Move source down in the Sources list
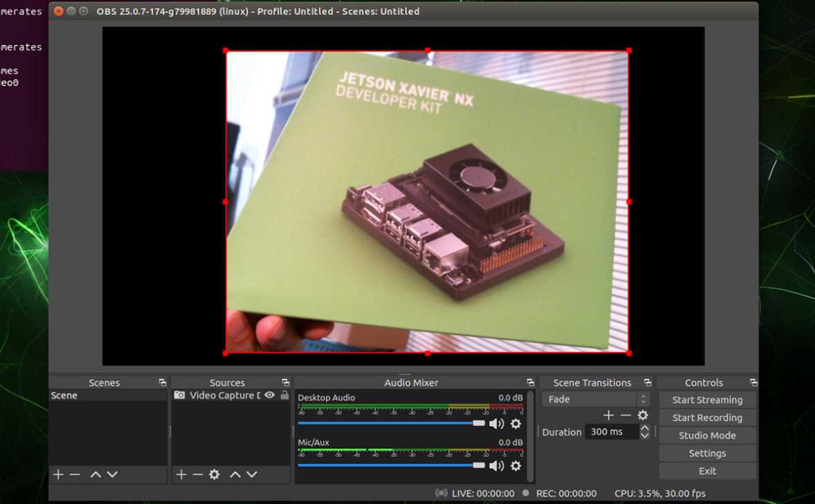The height and width of the screenshot is (504, 815). coord(251,474)
